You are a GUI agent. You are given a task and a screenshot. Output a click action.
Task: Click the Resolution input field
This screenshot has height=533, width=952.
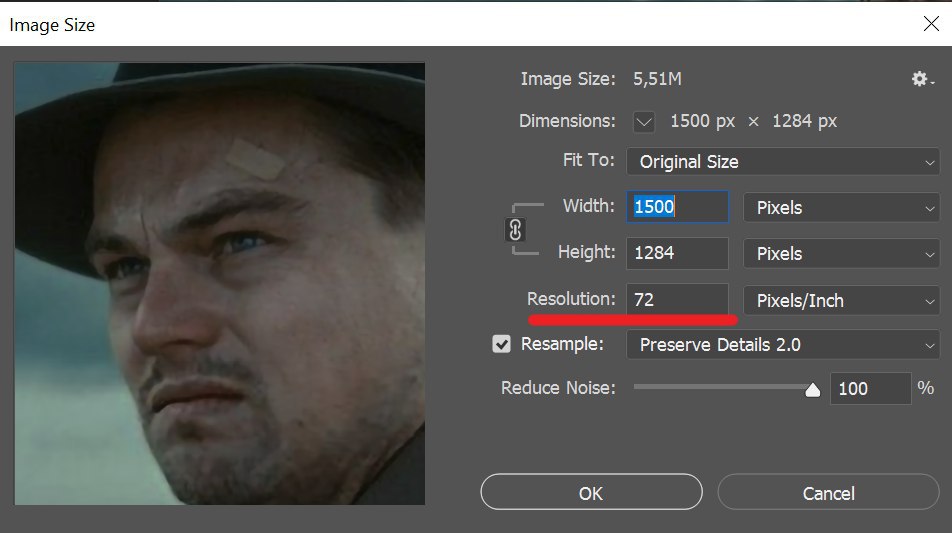coord(678,299)
